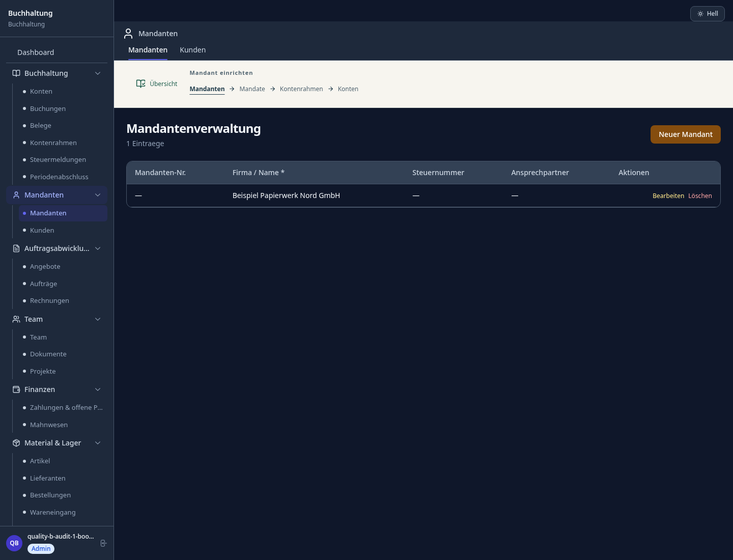733x560 pixels.
Task: Click the Finanzen wallet icon
Action: tap(16, 389)
